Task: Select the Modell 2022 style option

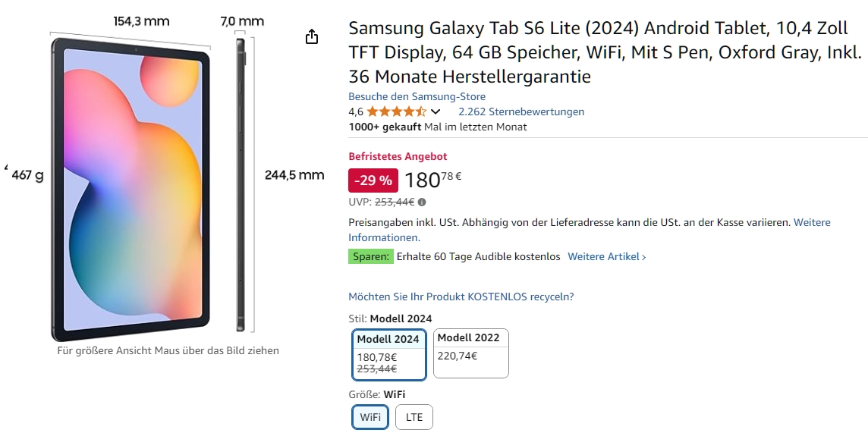Action: point(470,353)
